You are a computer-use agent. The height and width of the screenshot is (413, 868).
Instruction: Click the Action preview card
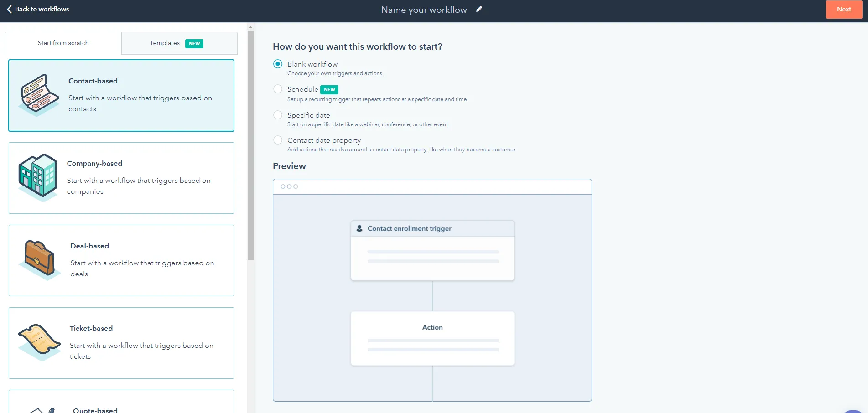[432, 338]
